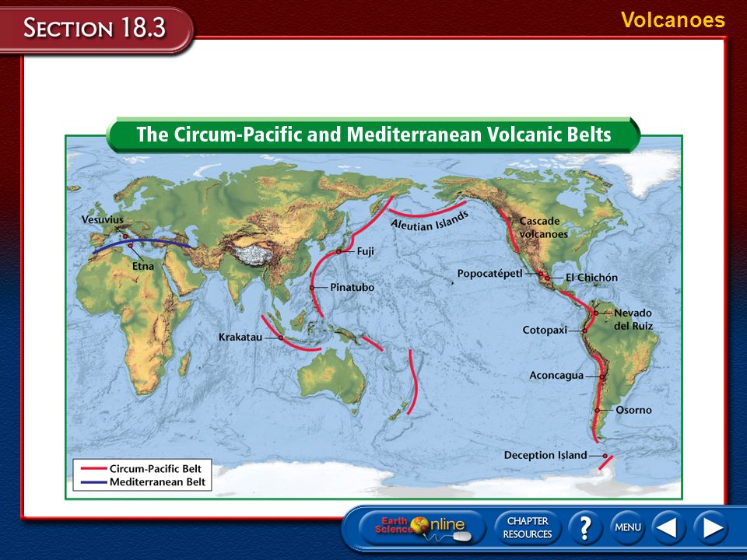This screenshot has height=560, width=747.
Task: Open the Earth Science Online link
Action: click(x=422, y=529)
